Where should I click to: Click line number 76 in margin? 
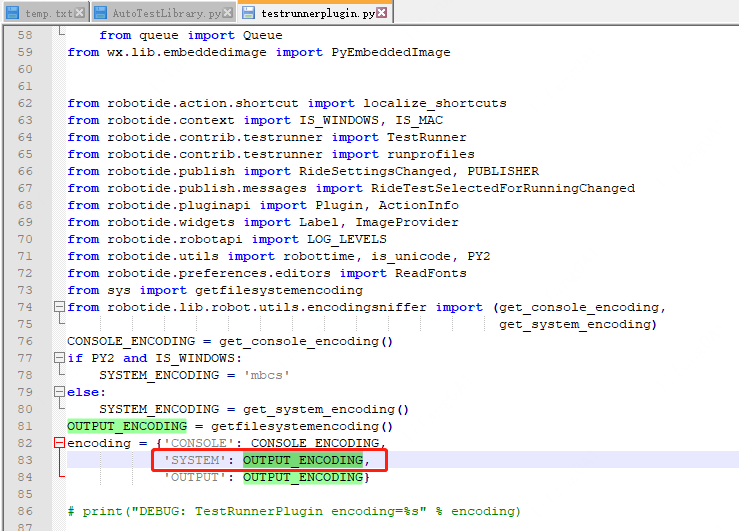[x=25, y=341]
